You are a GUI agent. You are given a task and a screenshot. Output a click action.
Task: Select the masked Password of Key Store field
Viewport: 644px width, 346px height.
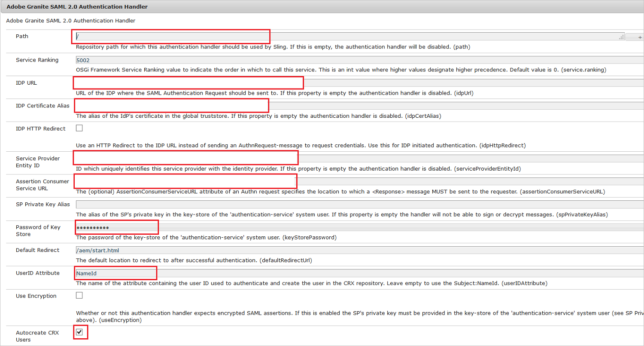coord(116,227)
